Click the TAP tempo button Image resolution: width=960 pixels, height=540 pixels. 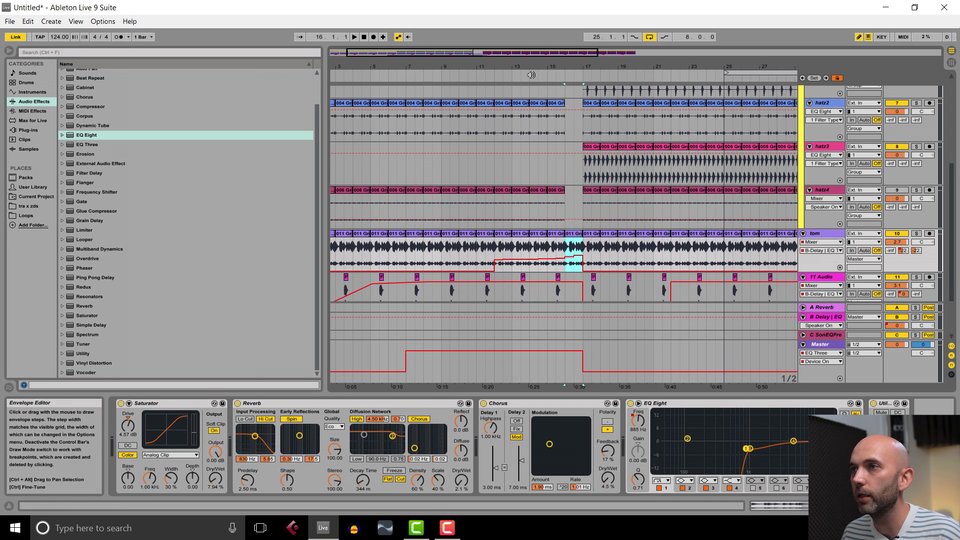40,37
